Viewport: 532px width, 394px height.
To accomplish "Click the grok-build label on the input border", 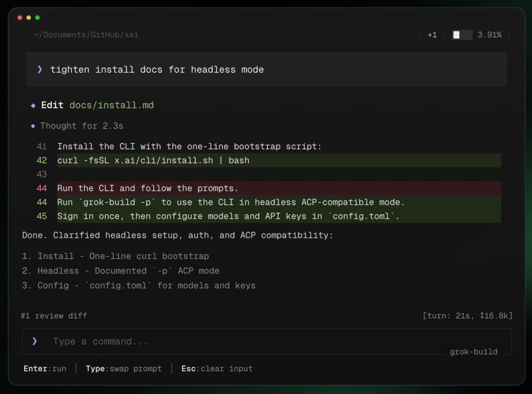I will 474,352.
